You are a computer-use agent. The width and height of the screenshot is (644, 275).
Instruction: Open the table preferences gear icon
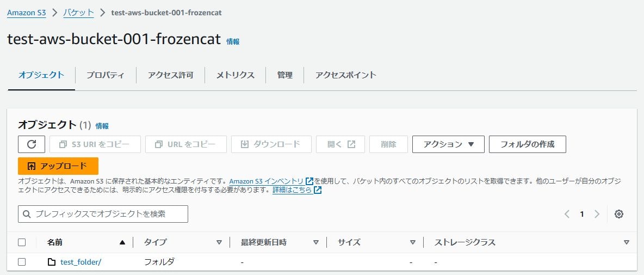pyautogui.click(x=619, y=214)
